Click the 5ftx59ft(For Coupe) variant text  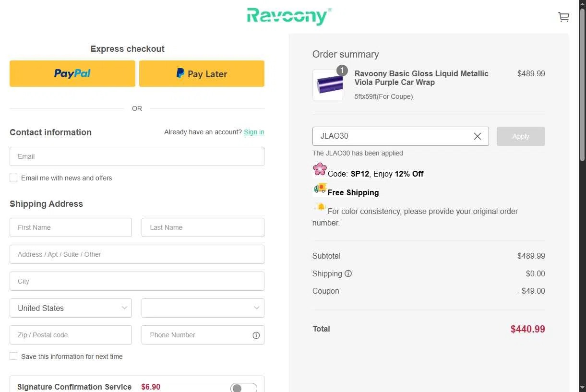[383, 96]
